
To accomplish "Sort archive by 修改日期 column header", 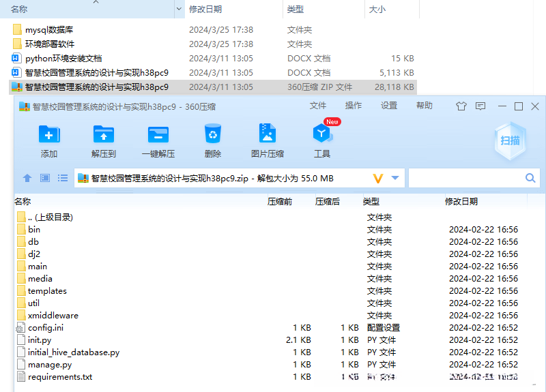I will click(461, 202).
